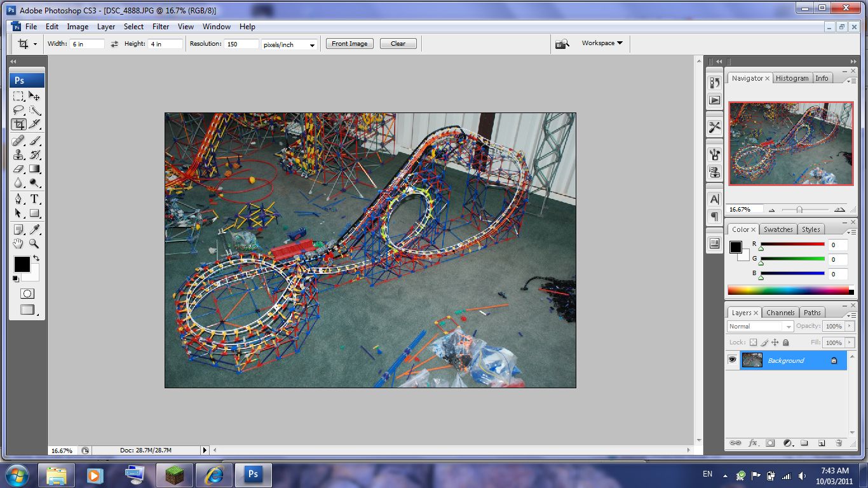
Task: Click the Resolution input field
Action: (241, 44)
